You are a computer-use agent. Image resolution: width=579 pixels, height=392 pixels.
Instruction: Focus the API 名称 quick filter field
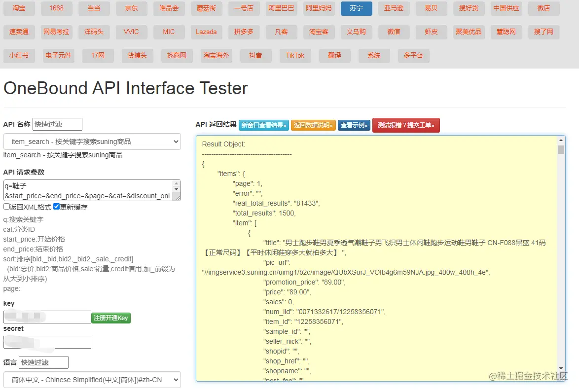pos(57,124)
